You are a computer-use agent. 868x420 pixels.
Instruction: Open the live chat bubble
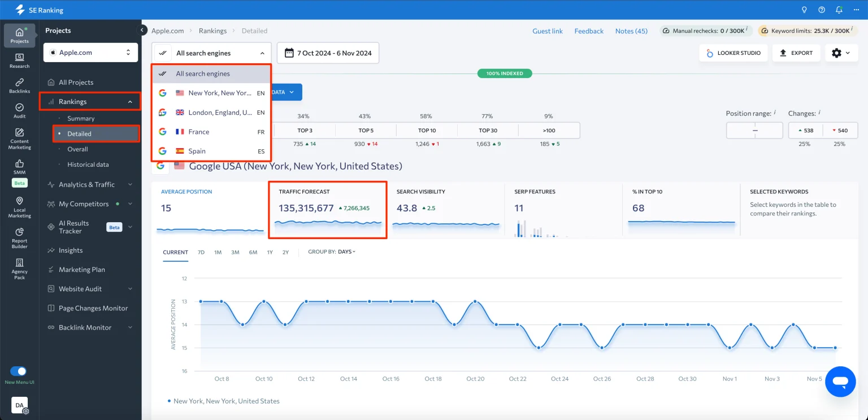(x=840, y=382)
